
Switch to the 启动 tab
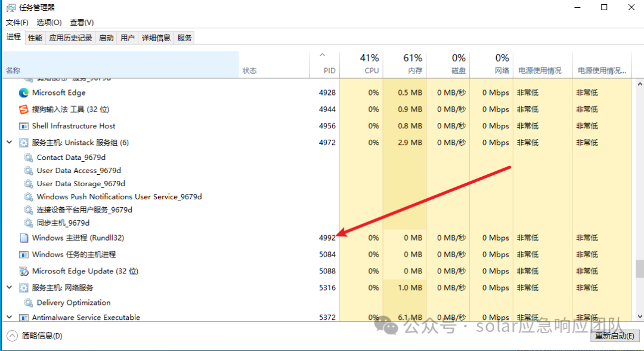pyautogui.click(x=106, y=38)
